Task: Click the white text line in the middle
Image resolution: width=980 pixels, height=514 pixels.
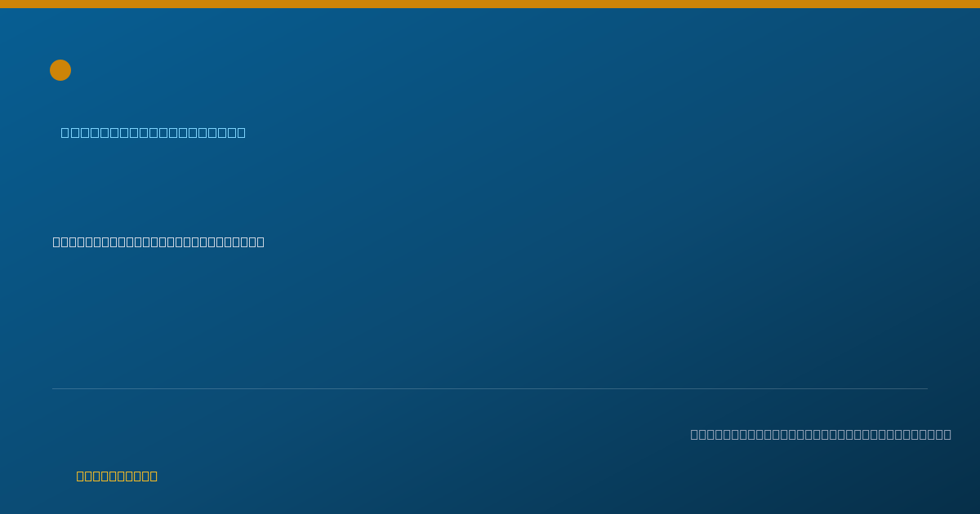Action: (158, 241)
